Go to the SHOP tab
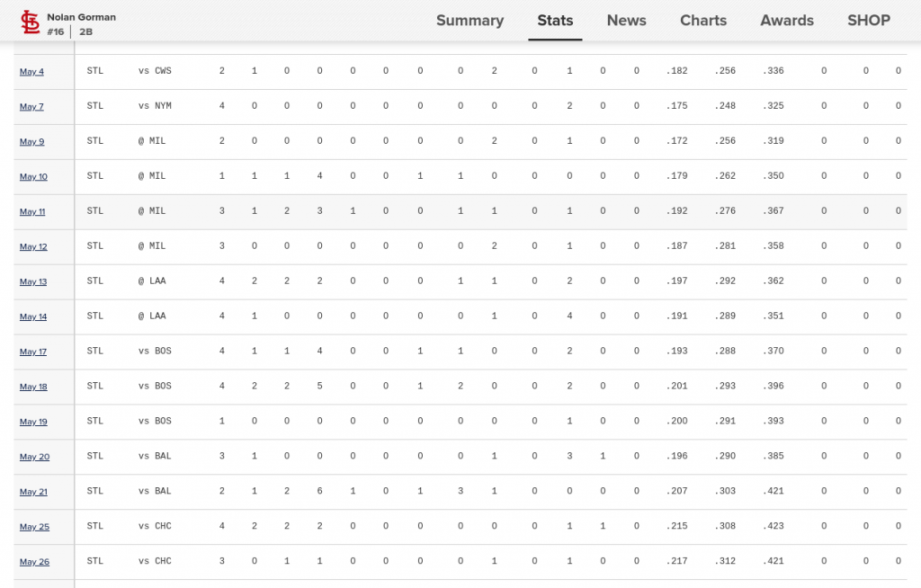The height and width of the screenshot is (588, 921). [x=868, y=21]
